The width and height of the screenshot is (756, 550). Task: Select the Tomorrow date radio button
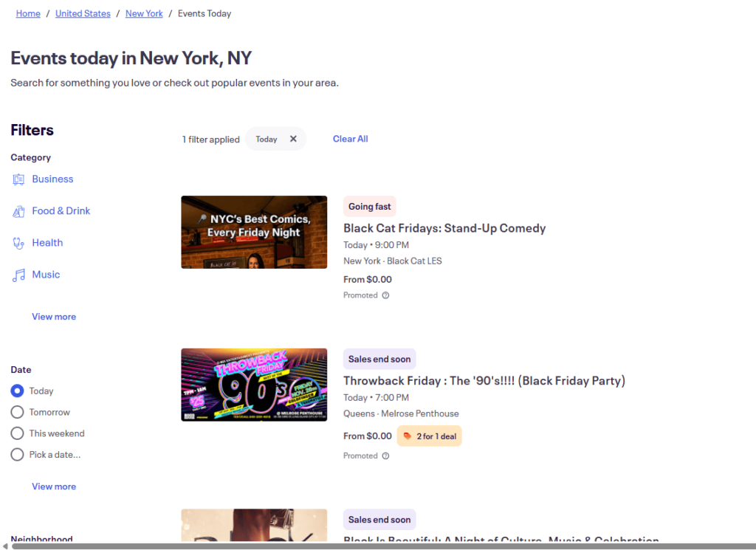pyautogui.click(x=17, y=413)
